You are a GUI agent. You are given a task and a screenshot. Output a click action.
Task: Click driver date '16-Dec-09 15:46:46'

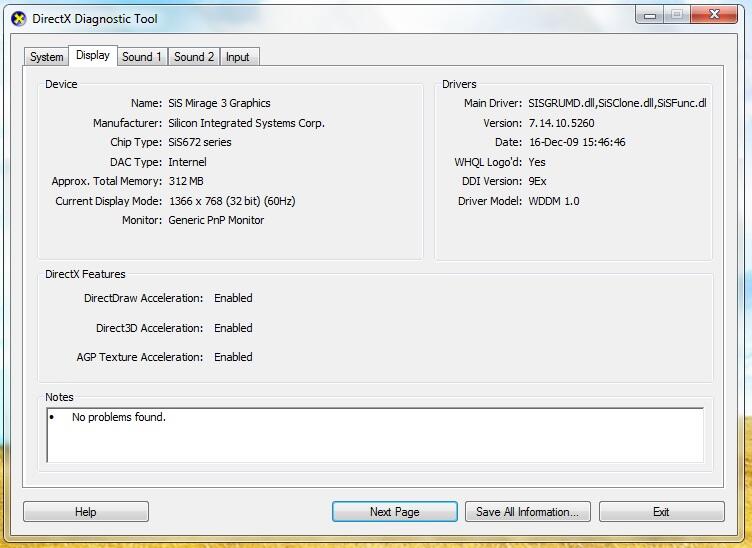[x=577, y=142]
